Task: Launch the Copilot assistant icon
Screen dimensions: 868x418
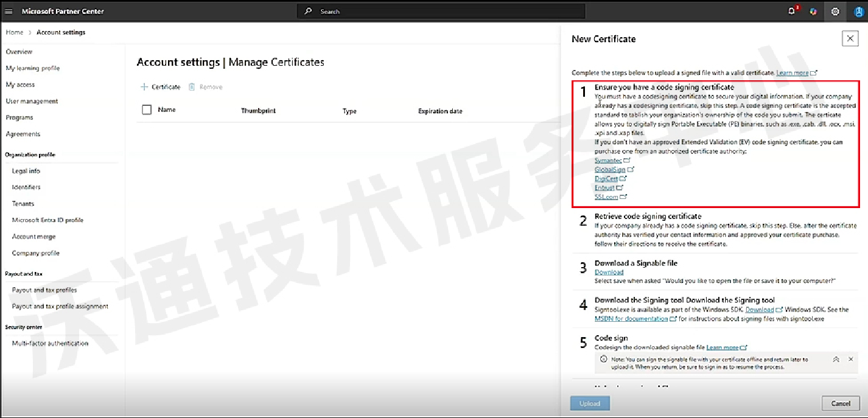Action: tap(813, 12)
